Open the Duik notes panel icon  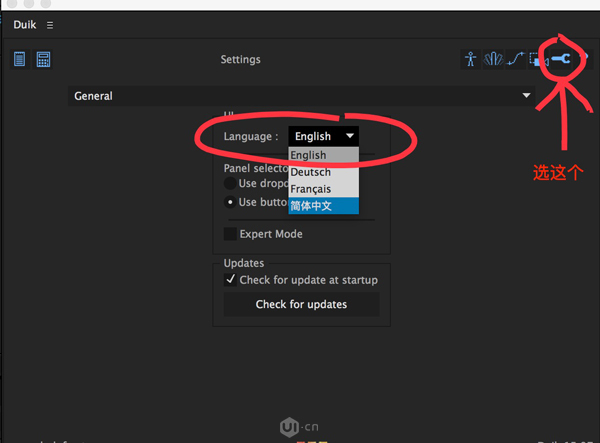click(x=19, y=60)
